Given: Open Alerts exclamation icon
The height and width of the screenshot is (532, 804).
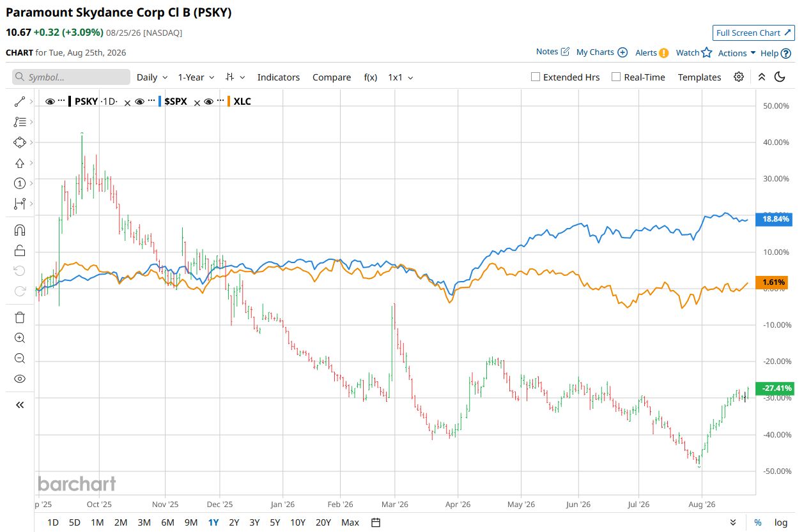Looking at the screenshot, I should coord(664,53).
